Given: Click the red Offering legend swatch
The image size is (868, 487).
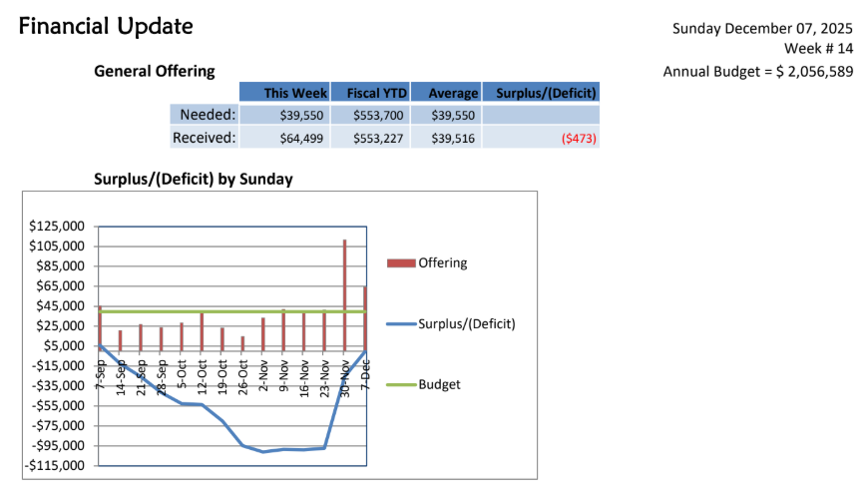Looking at the screenshot, I should coord(401,263).
